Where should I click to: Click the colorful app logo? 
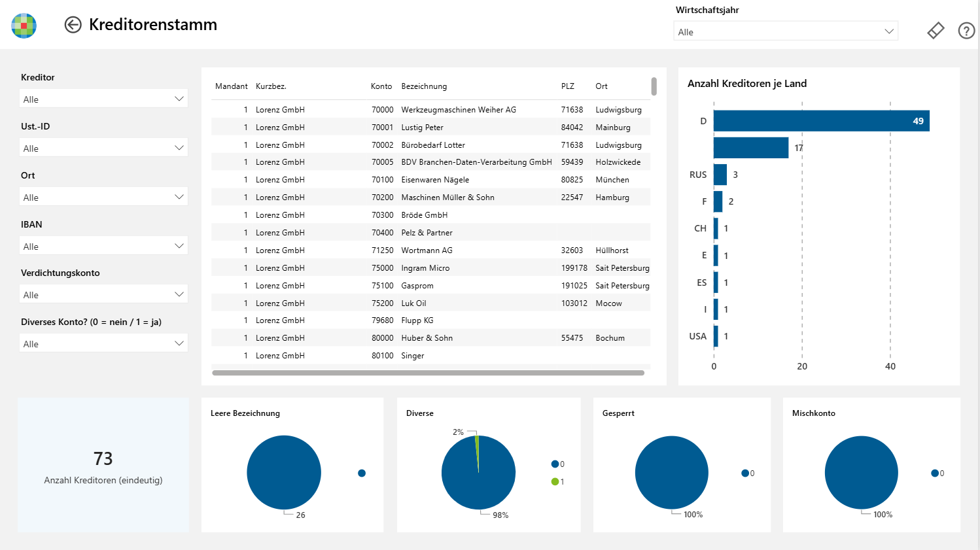coord(24,26)
